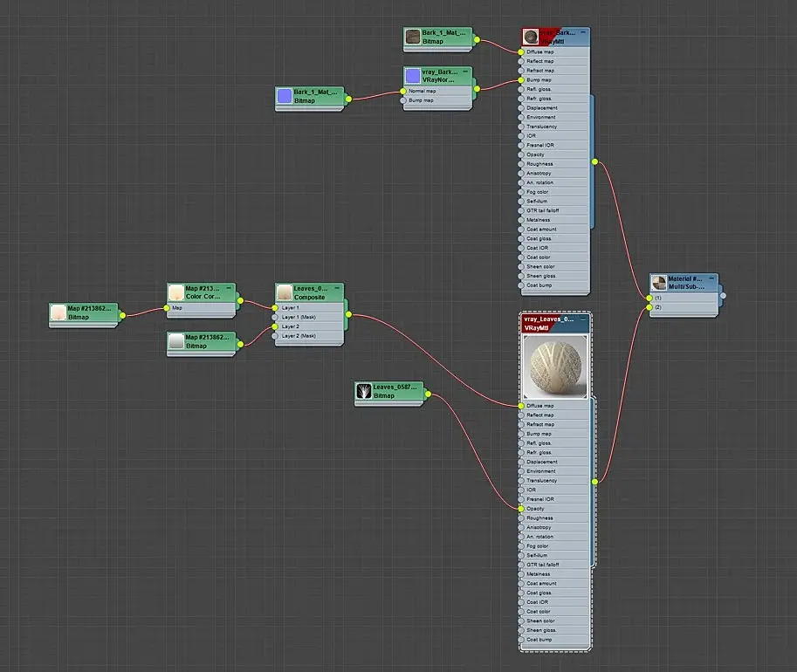Screen dimensions: 797x672
Task: Click Sheen color slot on vray_Leaves_0 VRayMtl
Action: point(555,621)
